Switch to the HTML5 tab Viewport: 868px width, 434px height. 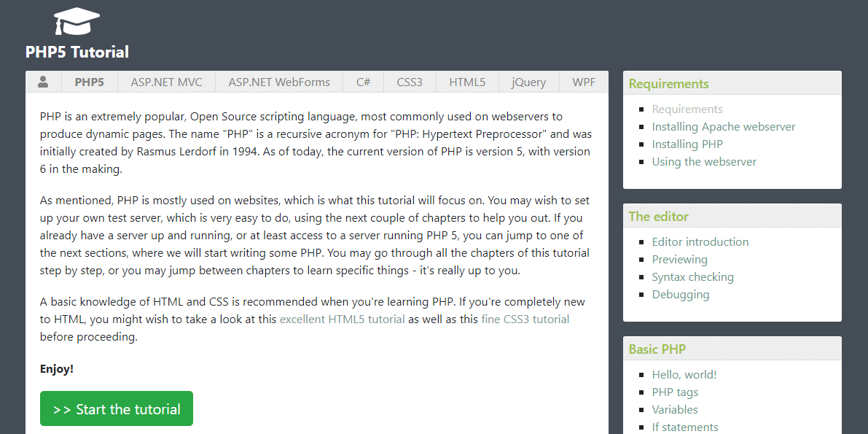pos(466,82)
